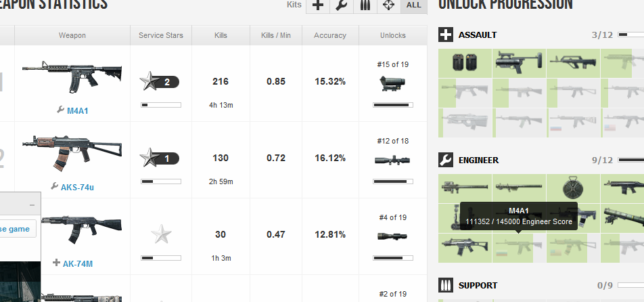644x302 pixels.
Task: Sort table by Kills / Min column
Action: (276, 35)
